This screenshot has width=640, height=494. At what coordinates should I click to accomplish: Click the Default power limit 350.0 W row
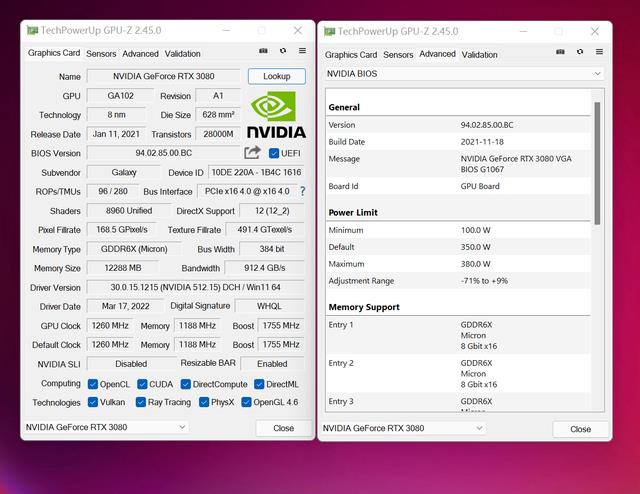click(458, 247)
